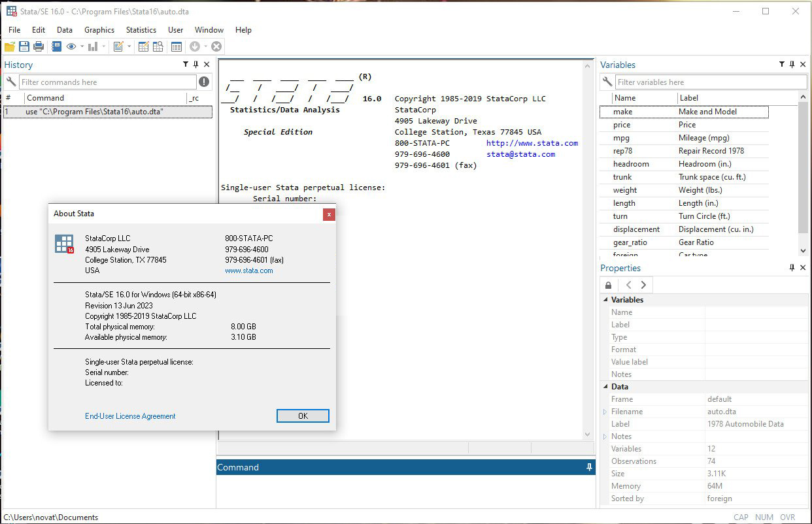Collapse the Data section in Properties

click(x=605, y=387)
